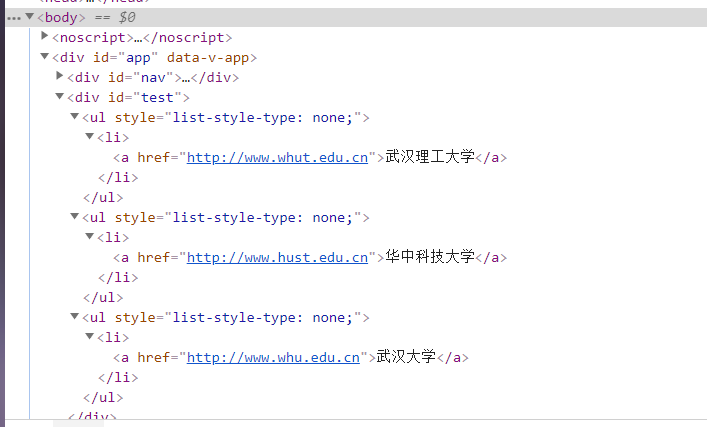Collapse the li above whu.edu.cn link
This screenshot has width=707, height=427.
tap(90, 336)
